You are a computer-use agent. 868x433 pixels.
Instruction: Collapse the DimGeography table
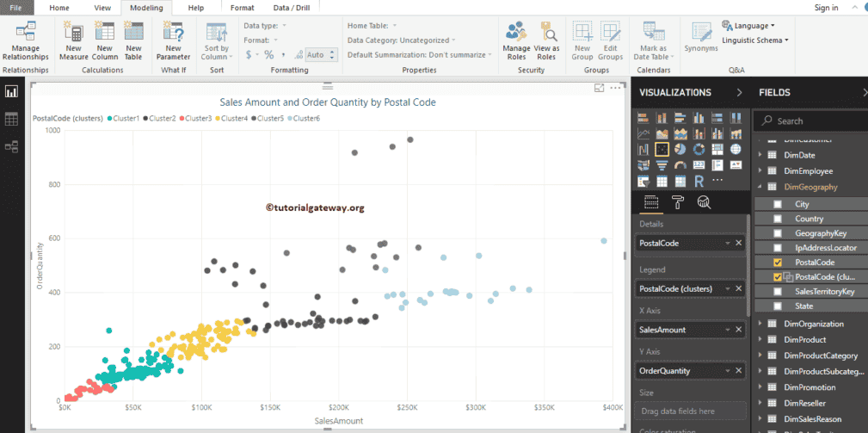(760, 187)
